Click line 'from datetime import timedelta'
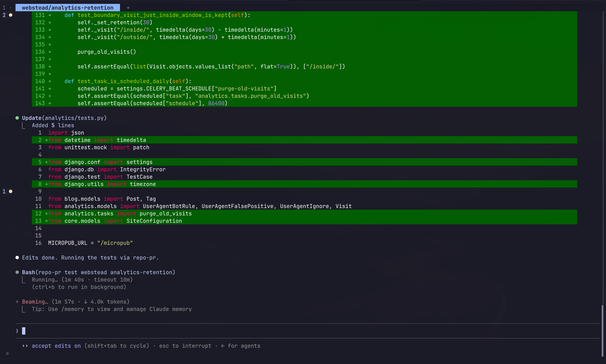The width and height of the screenshot is (606, 364). tap(304, 140)
